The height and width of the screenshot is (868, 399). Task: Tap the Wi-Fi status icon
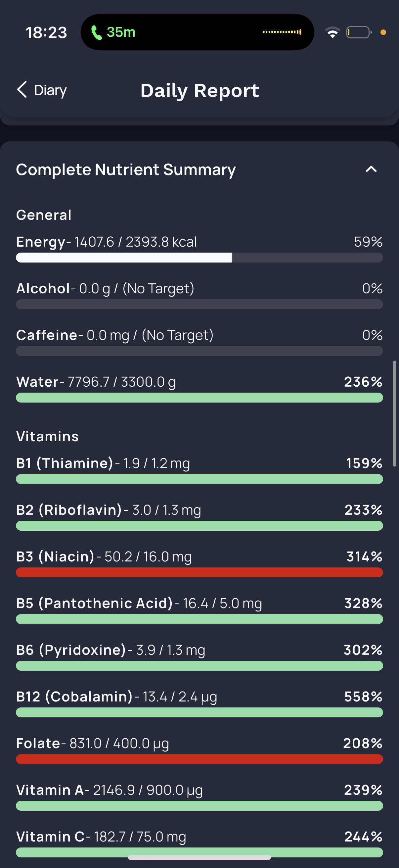pyautogui.click(x=332, y=32)
